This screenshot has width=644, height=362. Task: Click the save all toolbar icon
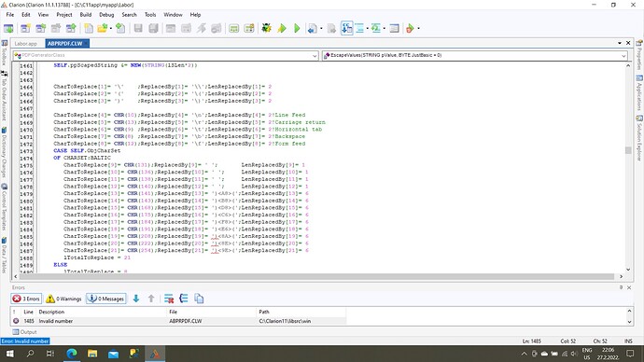tap(153, 28)
